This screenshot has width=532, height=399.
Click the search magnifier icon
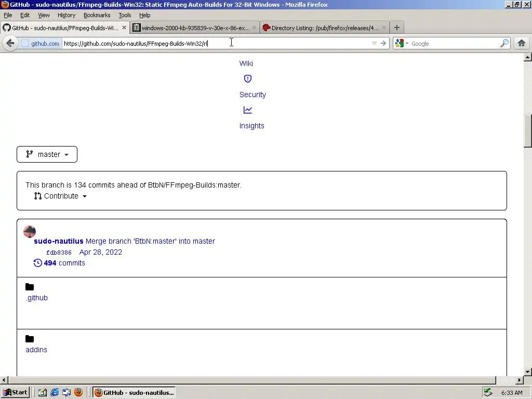(x=504, y=43)
